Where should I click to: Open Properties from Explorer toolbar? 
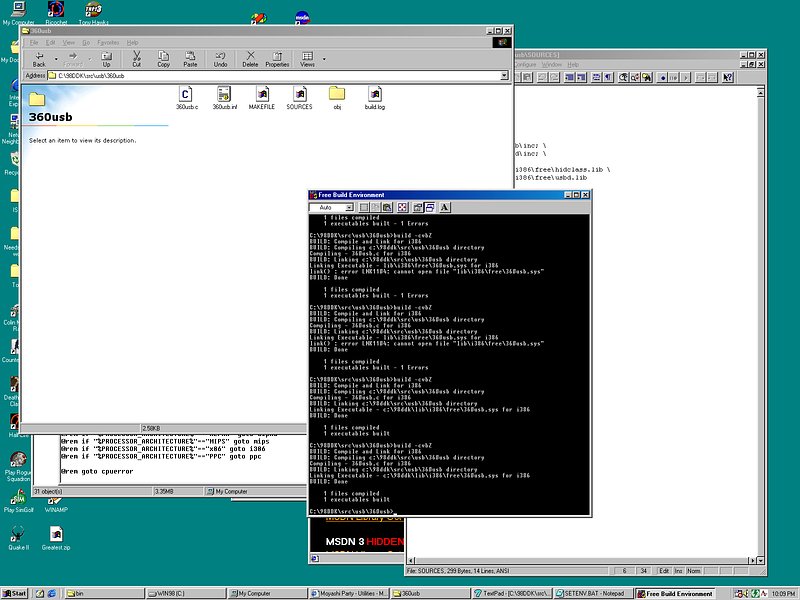pyautogui.click(x=277, y=58)
